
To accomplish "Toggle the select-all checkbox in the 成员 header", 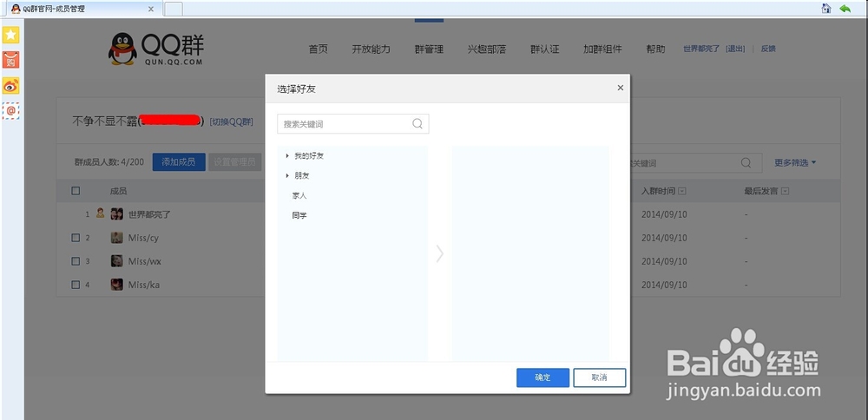I will pos(76,190).
